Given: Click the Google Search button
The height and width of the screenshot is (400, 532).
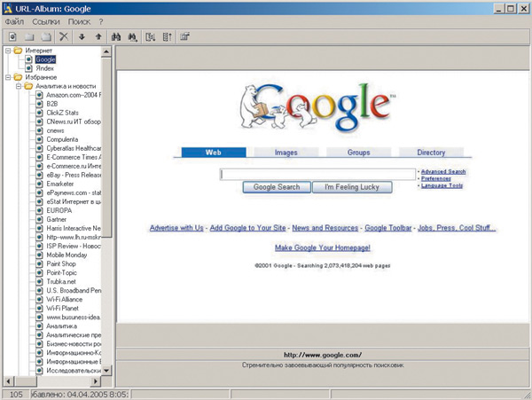Looking at the screenshot, I should pos(277,187).
